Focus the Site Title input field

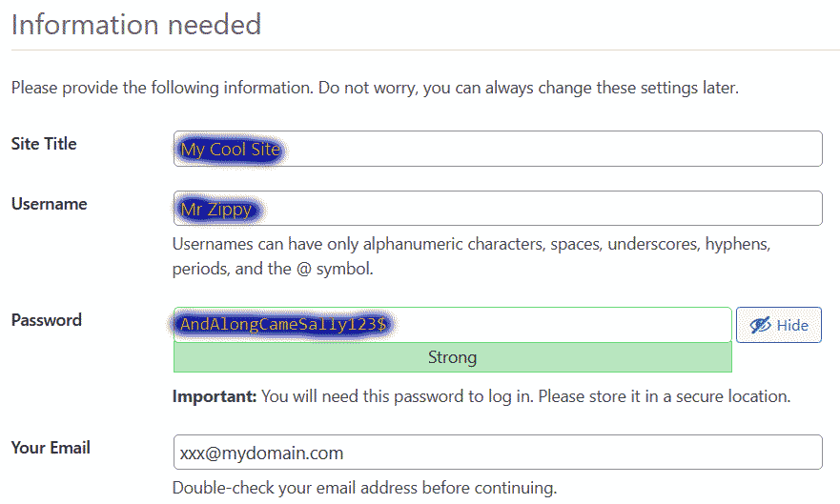[498, 149]
